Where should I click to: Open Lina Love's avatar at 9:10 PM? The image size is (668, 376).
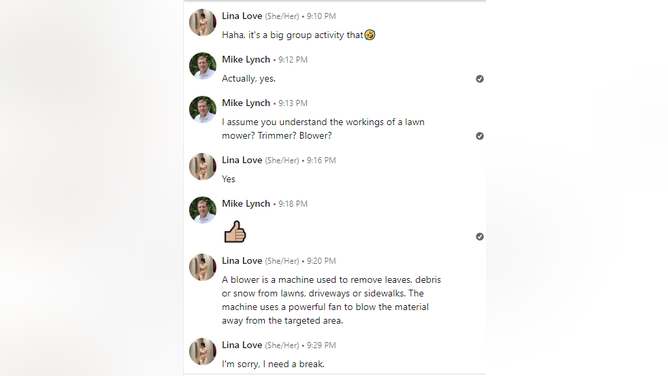pos(203,23)
